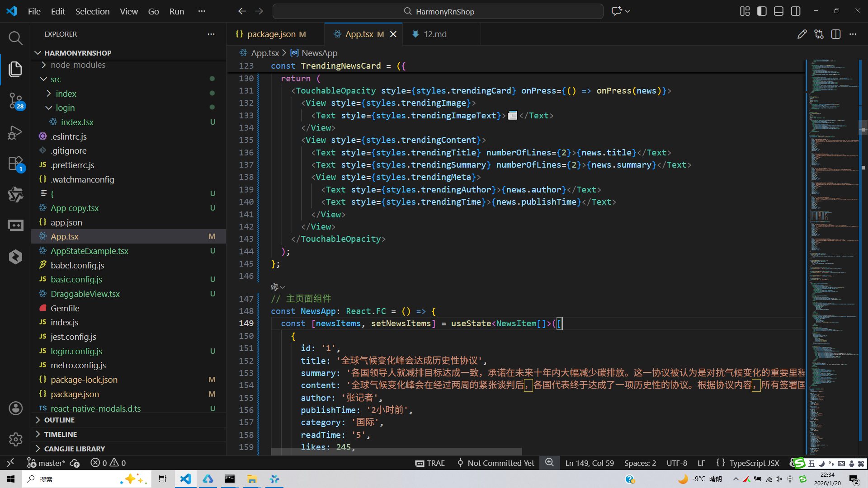
Task: Click the Manage gear icon
Action: 15,439
